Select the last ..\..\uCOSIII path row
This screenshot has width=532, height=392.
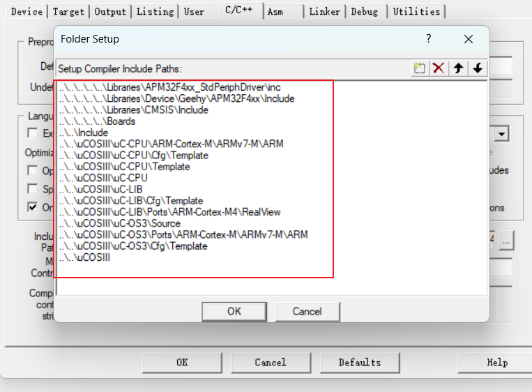click(x=84, y=257)
